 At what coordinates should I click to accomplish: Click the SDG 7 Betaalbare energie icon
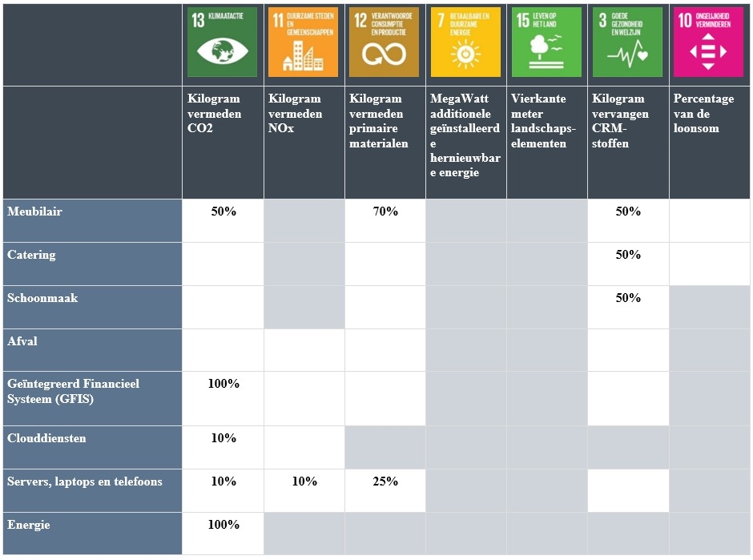(x=465, y=42)
